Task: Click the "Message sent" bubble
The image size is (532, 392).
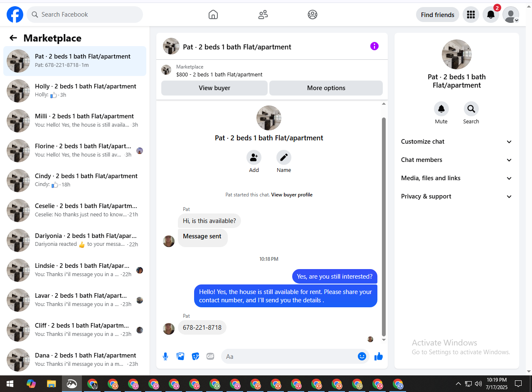Action: tap(203, 238)
